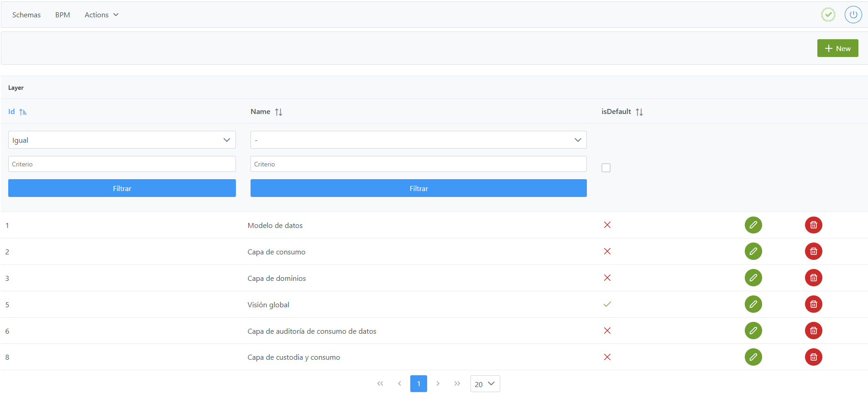
Task: Delete the Capa de consumo layer
Action: point(813,251)
